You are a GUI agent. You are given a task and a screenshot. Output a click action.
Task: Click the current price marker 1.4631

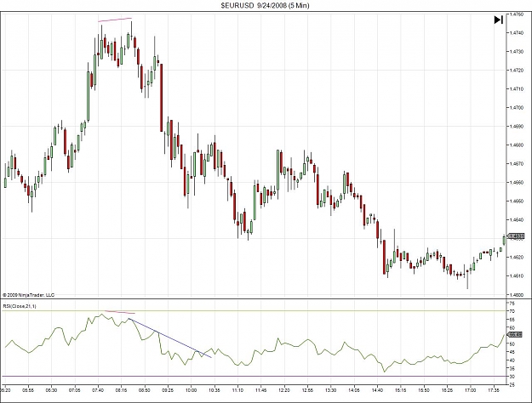(516, 236)
